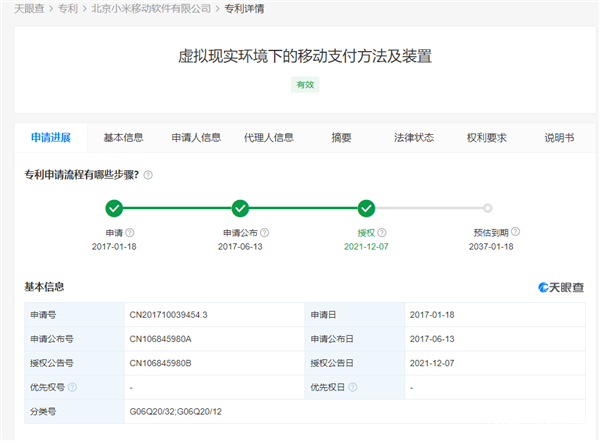Click the question mark icon next to 预估到期

(515, 232)
